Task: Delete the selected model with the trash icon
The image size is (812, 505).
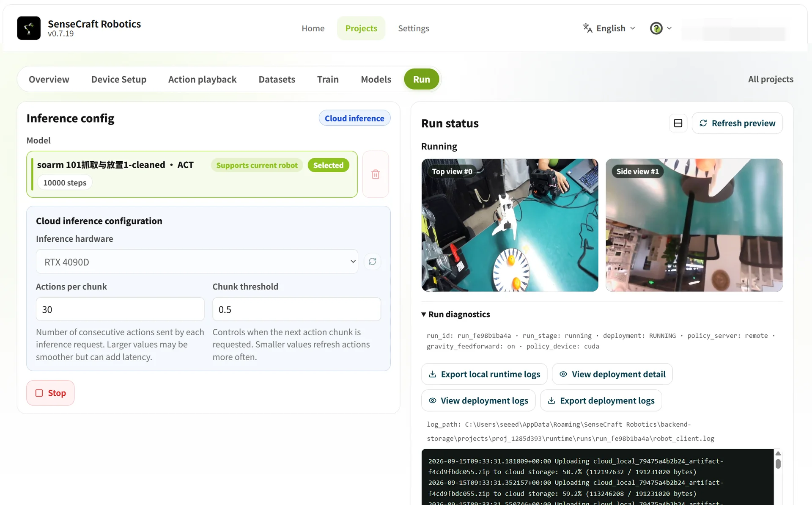Action: (x=376, y=174)
